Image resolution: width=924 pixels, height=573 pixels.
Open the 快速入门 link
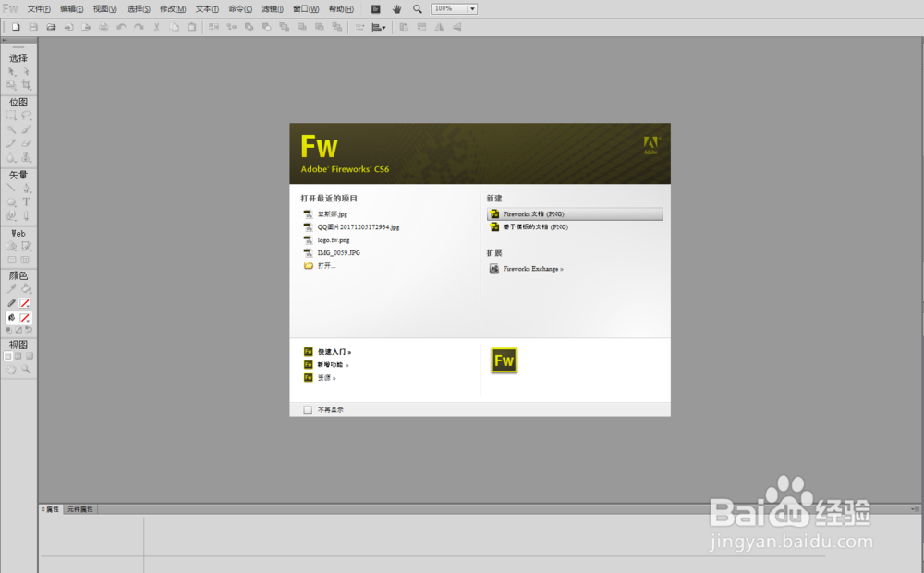tap(328, 352)
